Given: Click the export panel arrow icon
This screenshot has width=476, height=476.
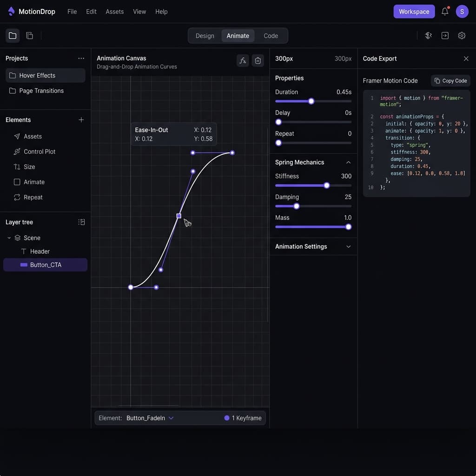Looking at the screenshot, I should [x=445, y=35].
